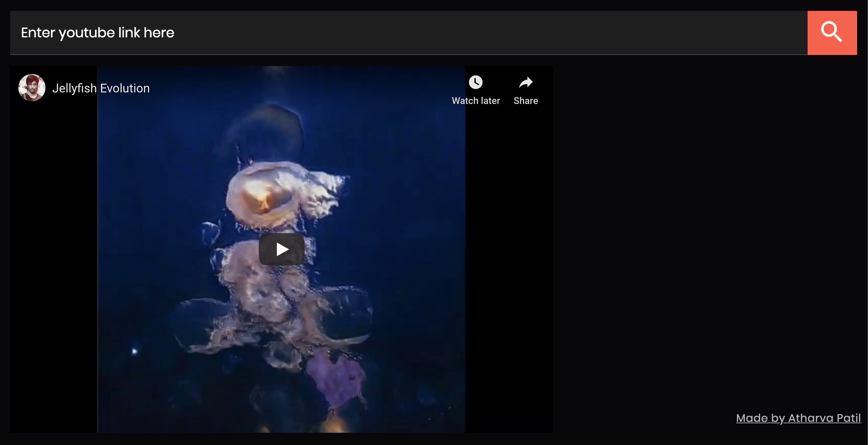Image resolution: width=868 pixels, height=445 pixels.
Task: Open the Jellyfish Evolution video title
Action: (101, 88)
